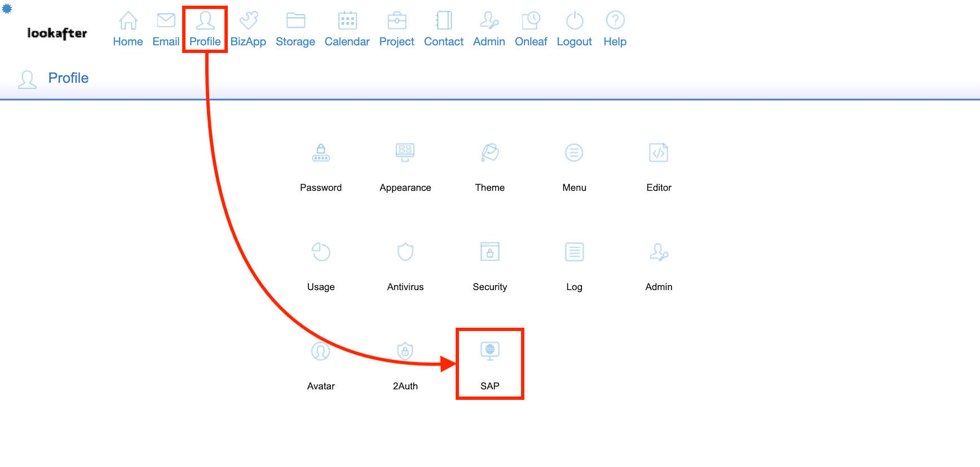980x467 pixels.
Task: Open the Avatar settings icon
Action: point(320,351)
